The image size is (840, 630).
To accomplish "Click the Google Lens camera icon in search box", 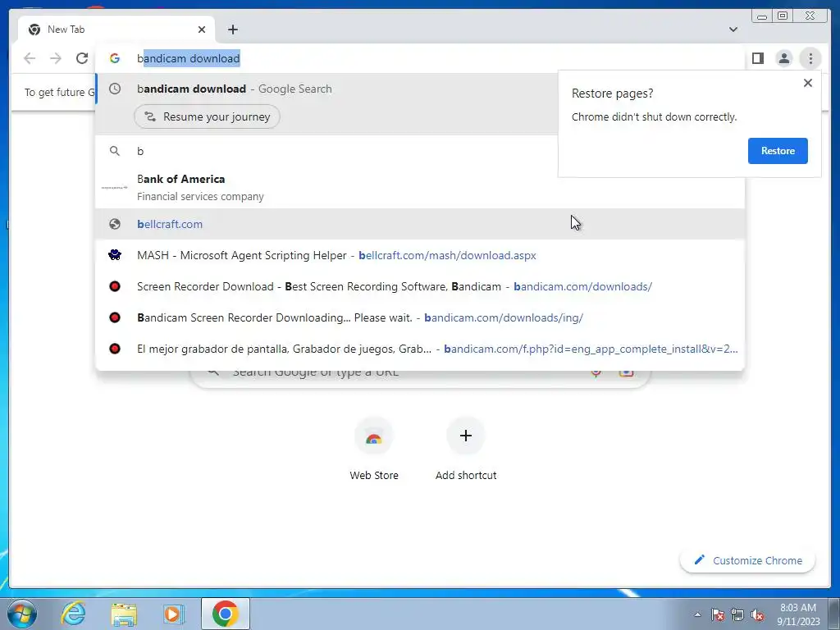I will coord(626,372).
